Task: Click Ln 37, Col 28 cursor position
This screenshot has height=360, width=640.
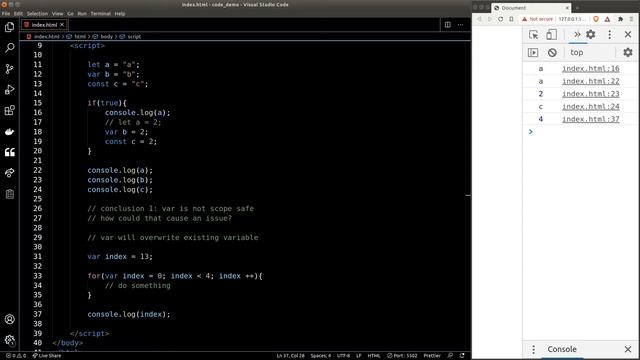Action: click(290, 356)
